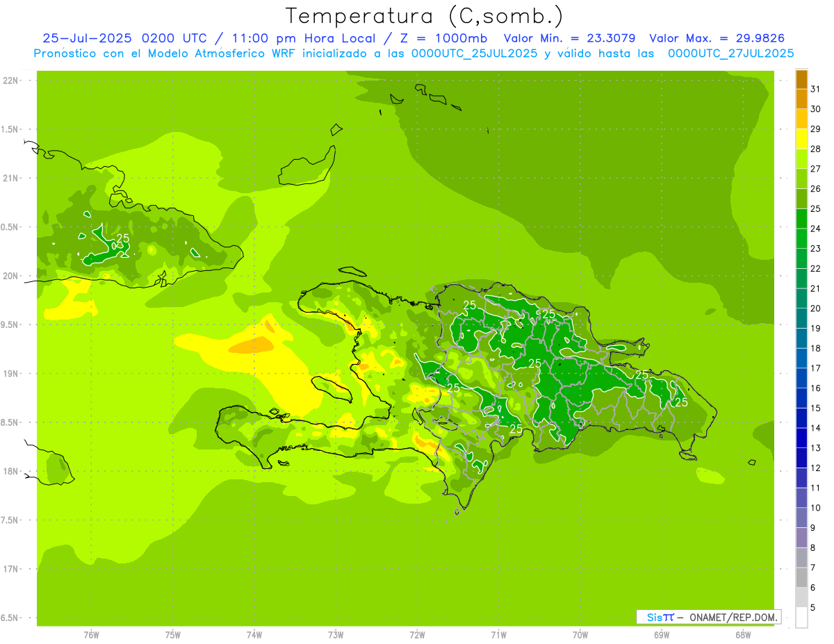Click the 21N latitude label
The height and width of the screenshot is (644, 834).
click(12, 179)
